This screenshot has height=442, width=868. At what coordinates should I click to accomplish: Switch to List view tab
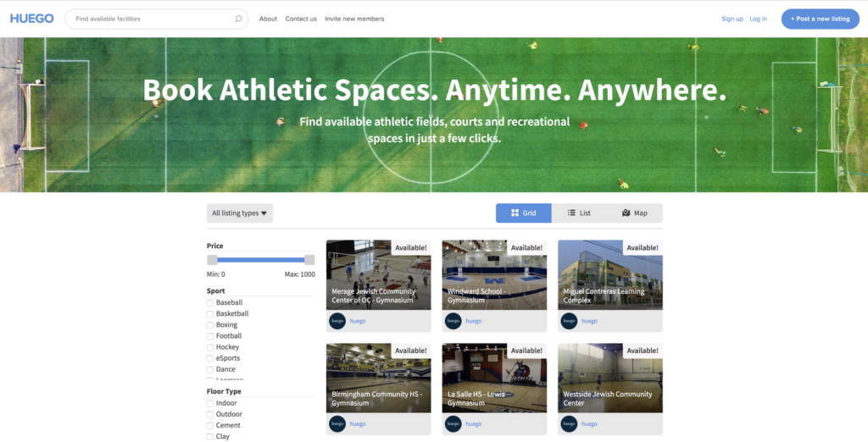pos(579,213)
